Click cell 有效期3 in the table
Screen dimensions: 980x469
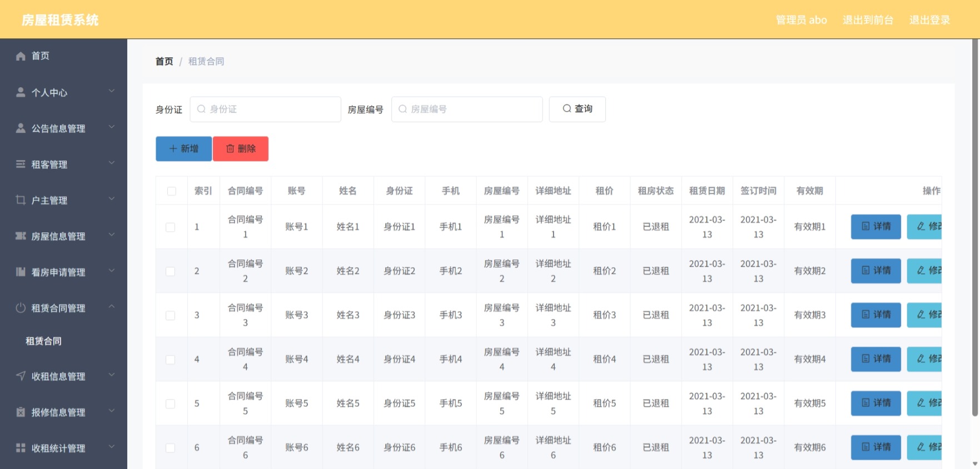809,315
